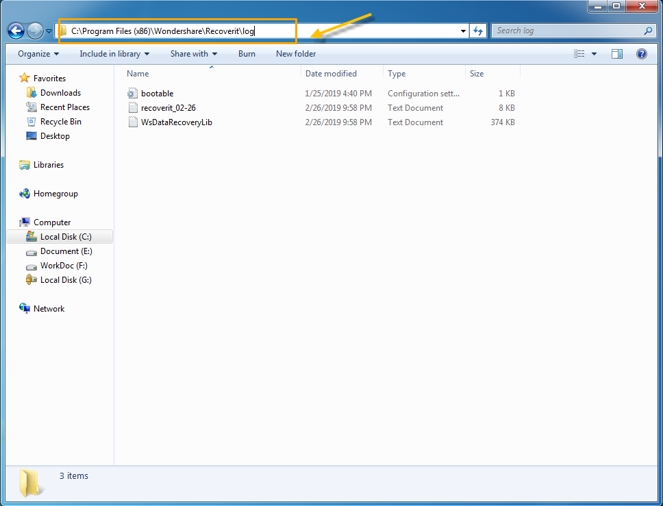Change your view icon button

tap(579, 54)
